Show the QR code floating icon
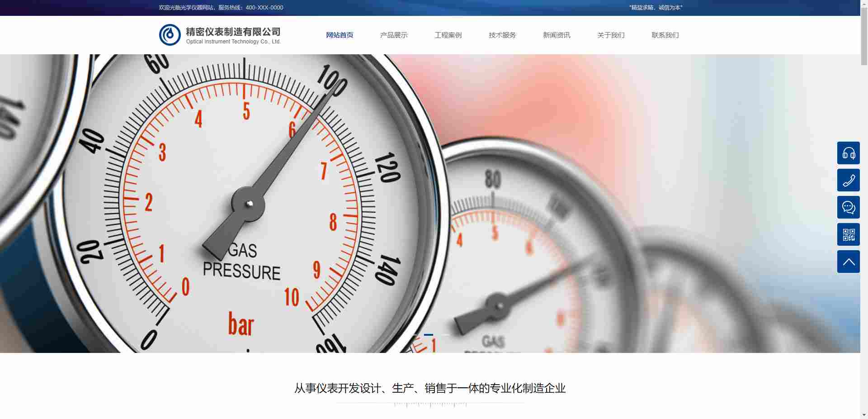868x419 pixels. click(849, 234)
